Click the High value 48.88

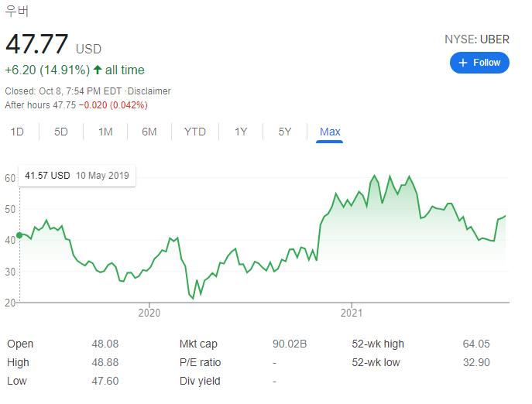105,362
